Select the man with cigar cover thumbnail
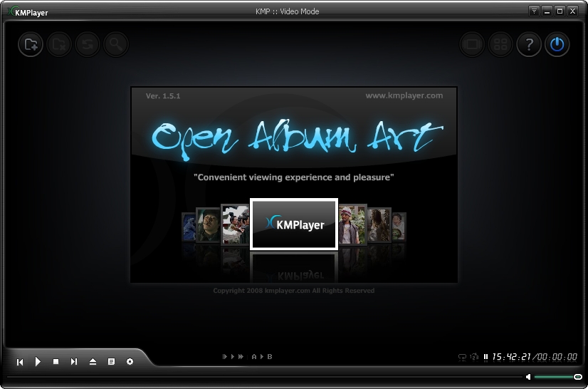Screen dimensions: 588x389 pos(208,225)
